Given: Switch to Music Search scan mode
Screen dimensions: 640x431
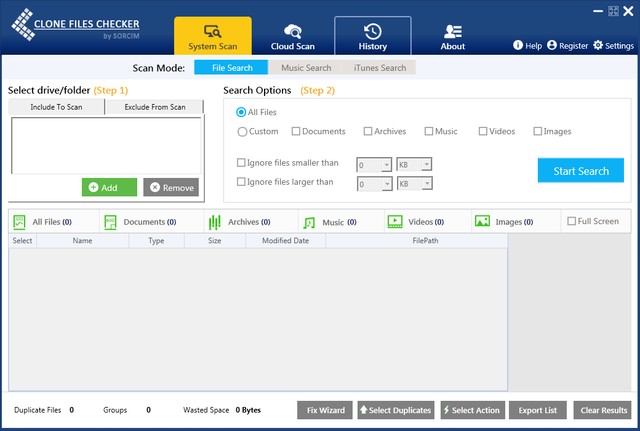Looking at the screenshot, I should (x=306, y=68).
